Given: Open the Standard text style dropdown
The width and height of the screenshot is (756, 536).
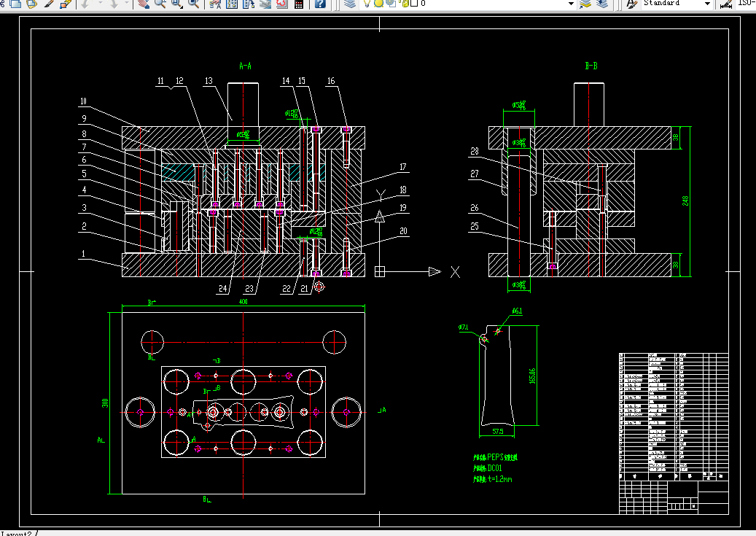Looking at the screenshot, I should tap(706, 4).
